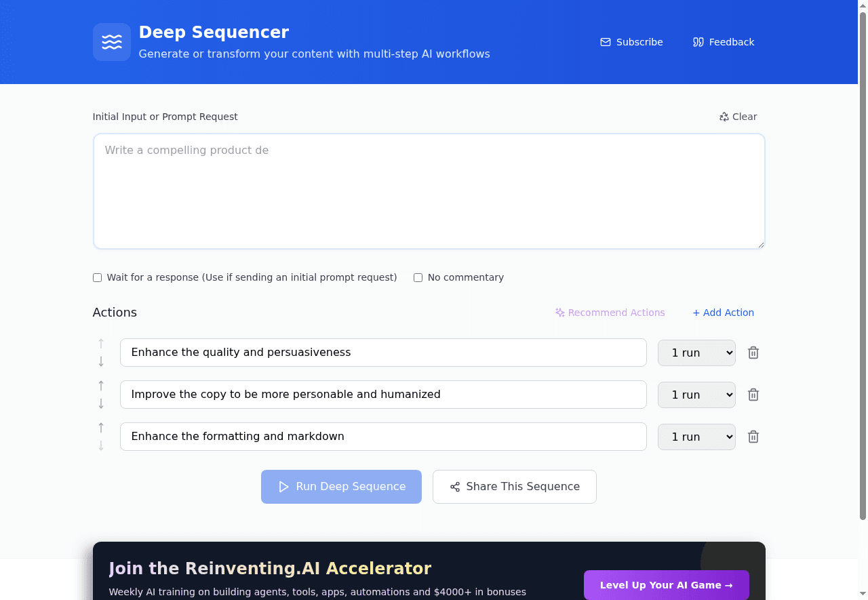The width and height of the screenshot is (868, 600).
Task: Click the share icon on Share This Sequence
Action: tap(454, 486)
